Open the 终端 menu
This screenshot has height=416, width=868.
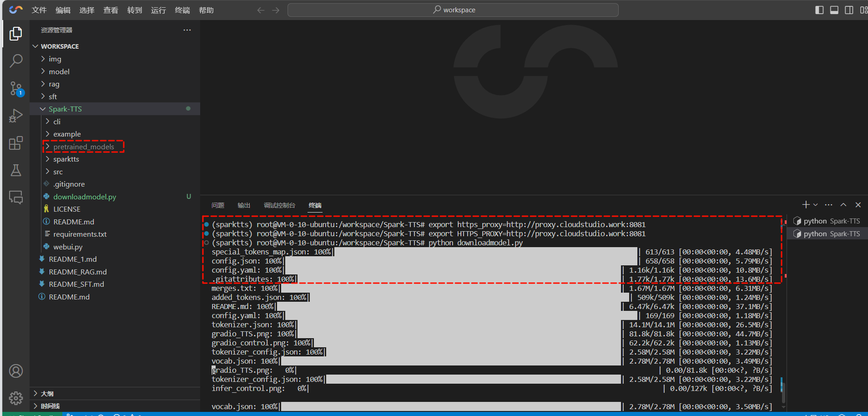pos(182,10)
